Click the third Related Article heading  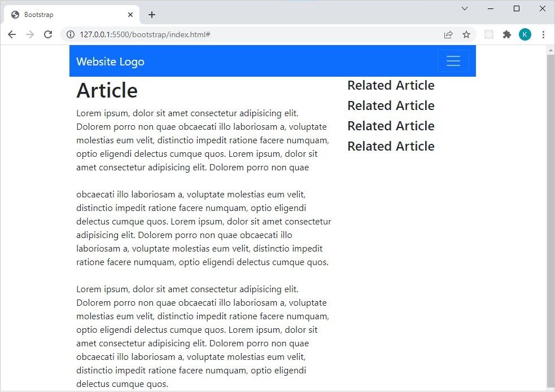tap(391, 126)
